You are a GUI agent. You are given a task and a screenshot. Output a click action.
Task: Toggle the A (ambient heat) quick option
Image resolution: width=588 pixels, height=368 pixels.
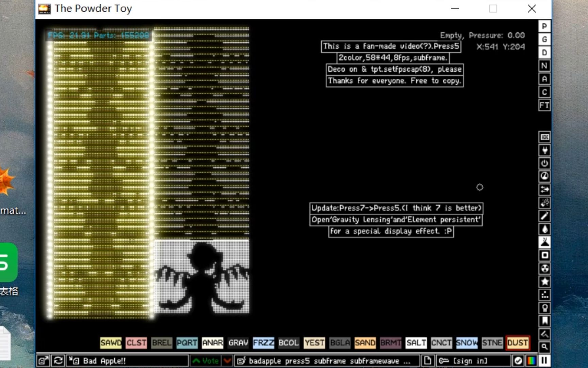[x=544, y=79]
